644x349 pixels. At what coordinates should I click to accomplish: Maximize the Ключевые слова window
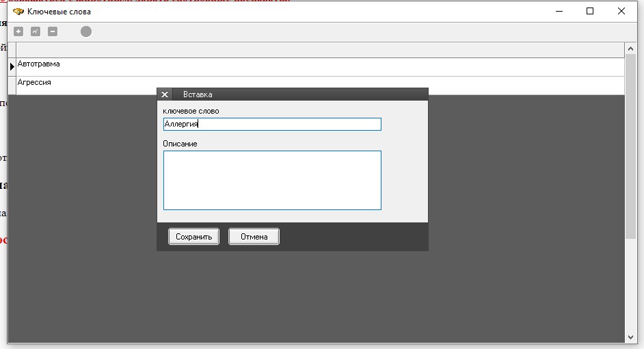[x=590, y=11]
